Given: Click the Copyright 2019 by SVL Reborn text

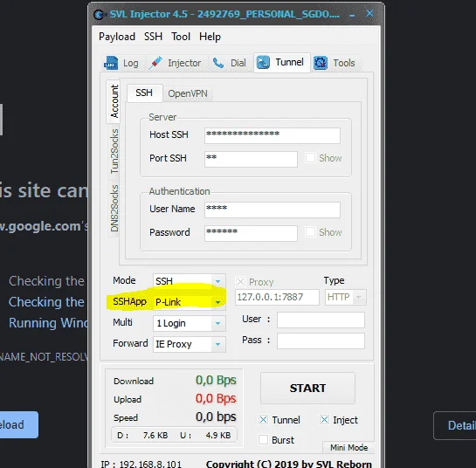Looking at the screenshot, I should [289, 464].
